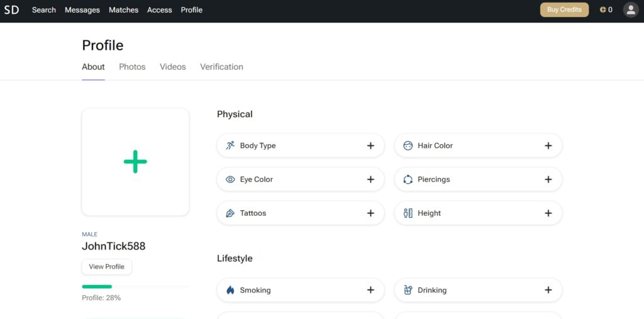
Task: Click the credits coin balance icon
Action: pos(602,10)
